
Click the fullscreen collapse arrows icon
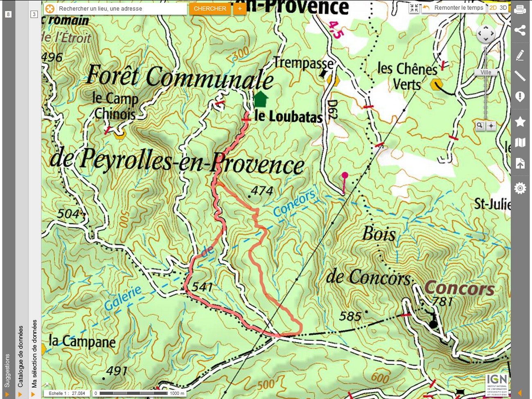(414, 8)
